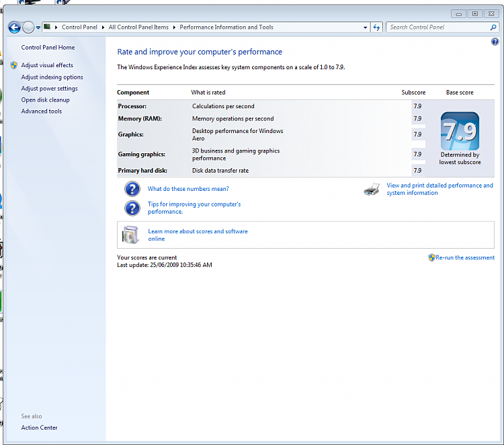Screen dimensions: 504x445
Task: Open Adjust indexing options
Action: (x=52, y=77)
